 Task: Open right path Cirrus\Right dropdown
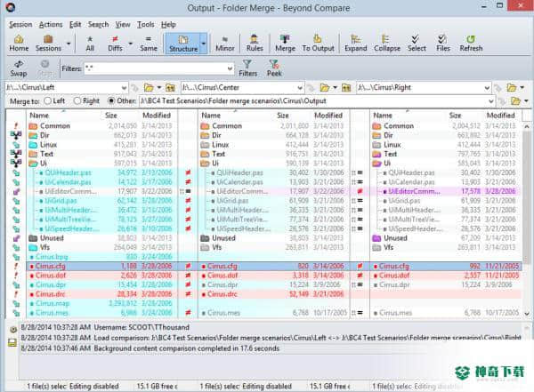487,88
